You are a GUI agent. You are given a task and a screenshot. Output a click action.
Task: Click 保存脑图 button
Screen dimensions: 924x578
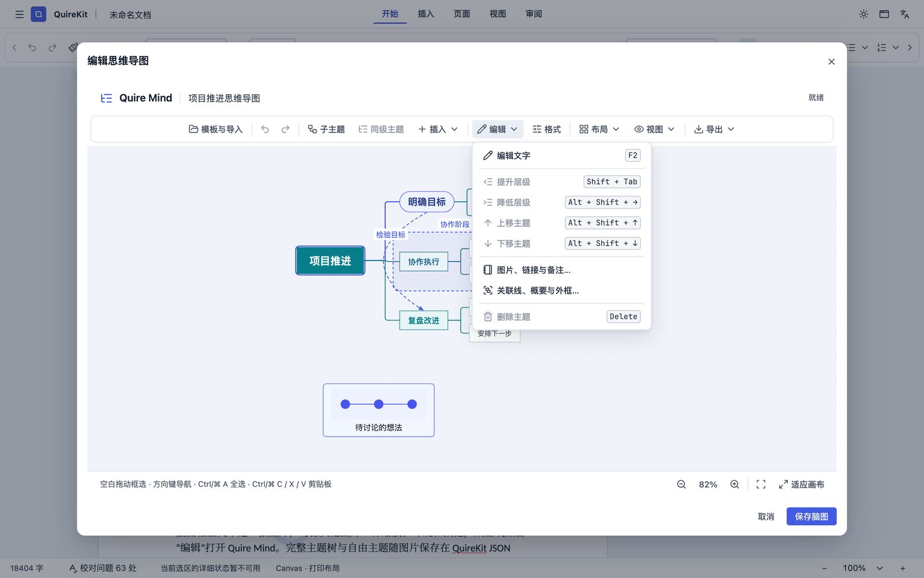[811, 517]
